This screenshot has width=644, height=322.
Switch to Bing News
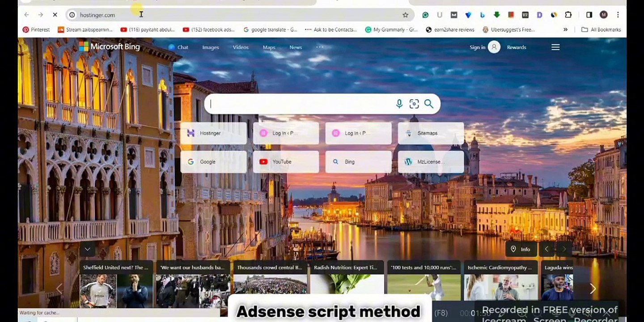[x=296, y=47]
